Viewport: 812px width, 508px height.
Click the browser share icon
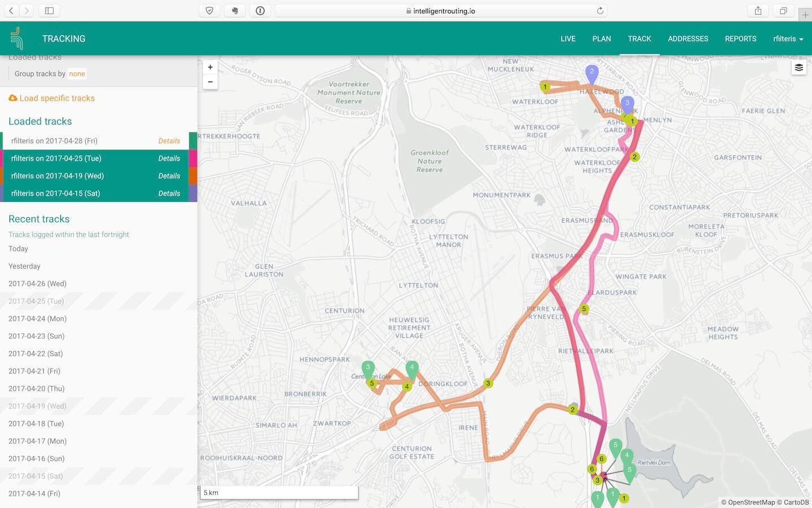pos(758,11)
